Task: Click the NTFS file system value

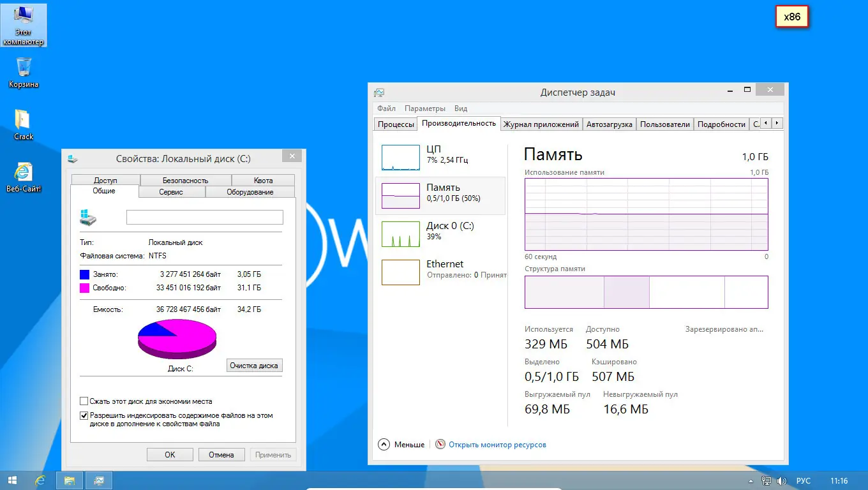Action: coord(158,256)
